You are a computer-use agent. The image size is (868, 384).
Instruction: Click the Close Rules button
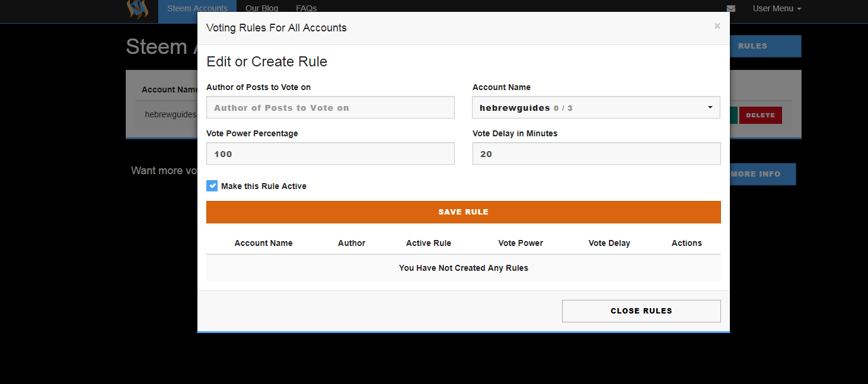click(641, 311)
